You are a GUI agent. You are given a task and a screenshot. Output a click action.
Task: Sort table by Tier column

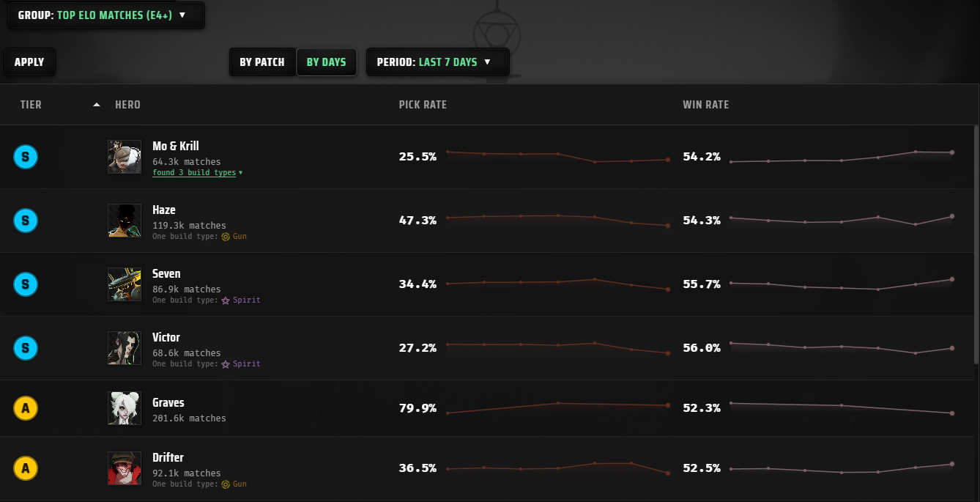click(31, 105)
